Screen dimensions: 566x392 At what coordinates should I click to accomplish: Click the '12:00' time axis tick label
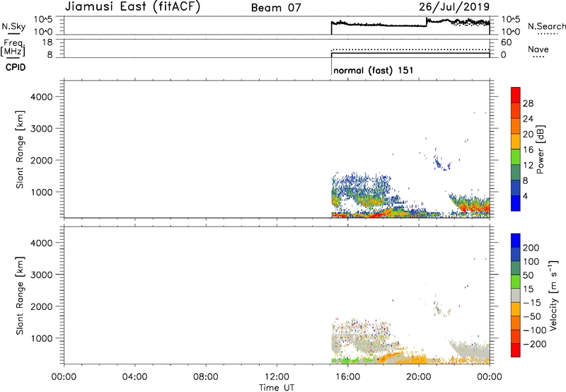tap(277, 377)
